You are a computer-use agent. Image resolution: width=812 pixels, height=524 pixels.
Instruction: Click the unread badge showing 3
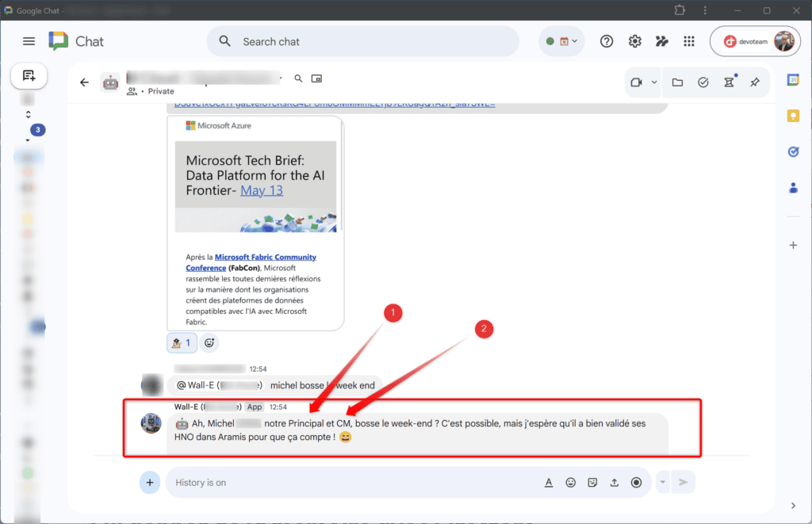(x=38, y=129)
